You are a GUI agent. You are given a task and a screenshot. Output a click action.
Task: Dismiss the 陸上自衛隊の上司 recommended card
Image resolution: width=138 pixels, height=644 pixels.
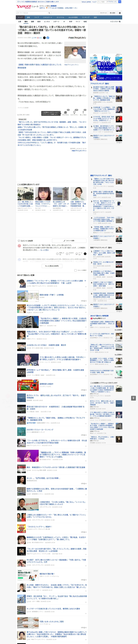click(x=68, y=210)
